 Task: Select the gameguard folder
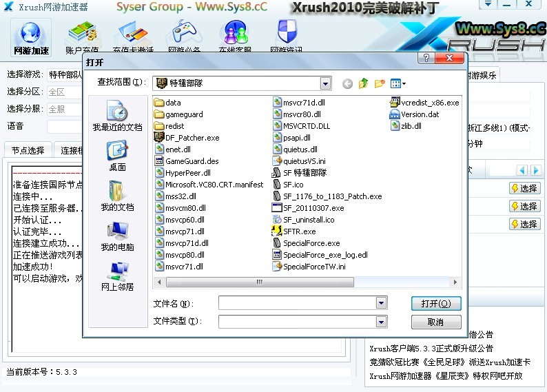(178, 114)
